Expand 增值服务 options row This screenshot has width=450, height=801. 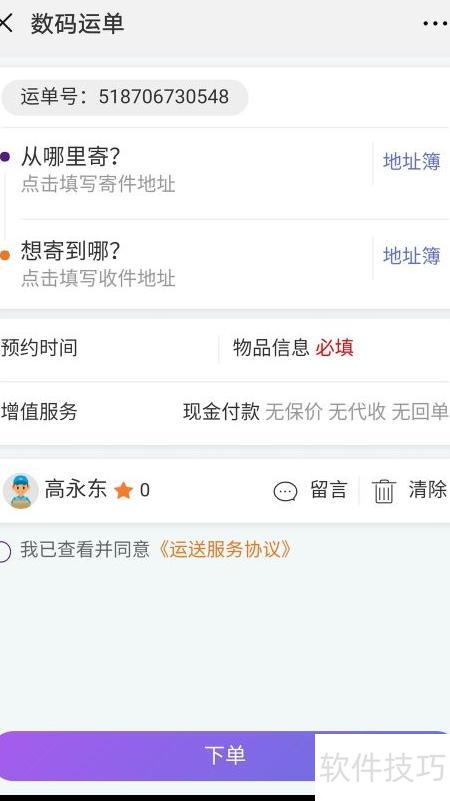tap(225, 412)
